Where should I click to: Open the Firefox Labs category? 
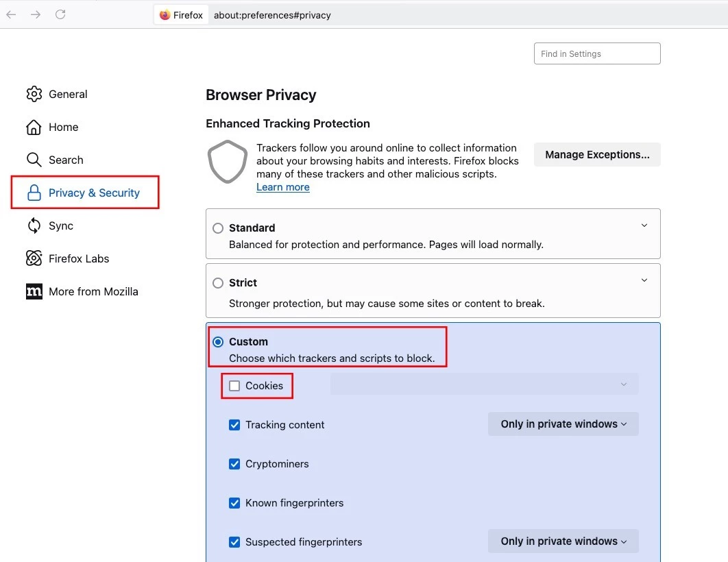(79, 258)
